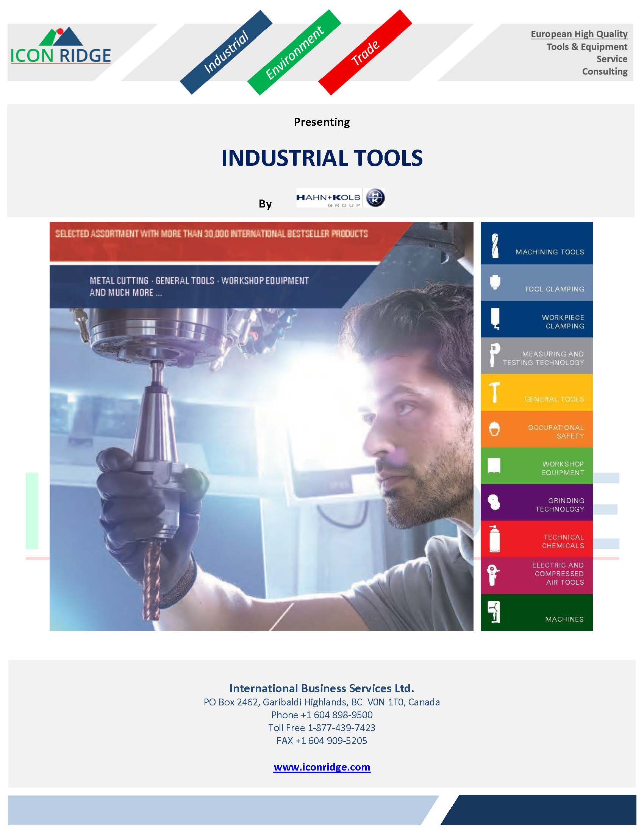Click the caliper Measuring and Testing icon
Screen dimensions: 644x833
[494, 355]
